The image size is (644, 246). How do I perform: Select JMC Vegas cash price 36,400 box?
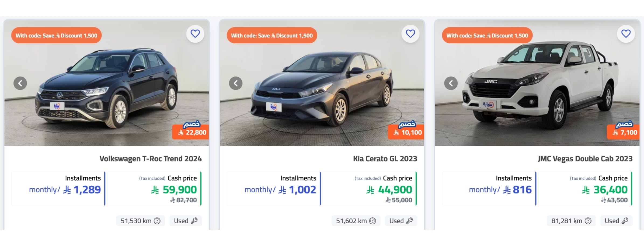point(584,189)
